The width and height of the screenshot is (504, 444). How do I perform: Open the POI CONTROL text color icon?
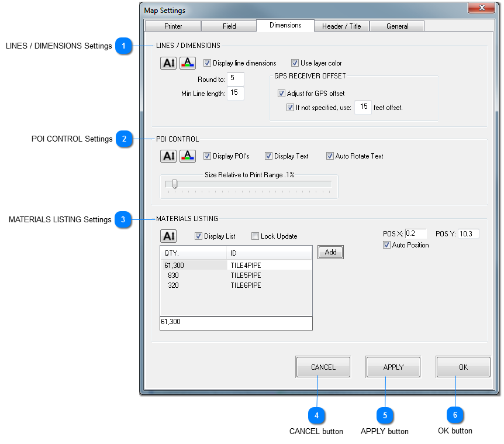pyautogui.click(x=187, y=156)
